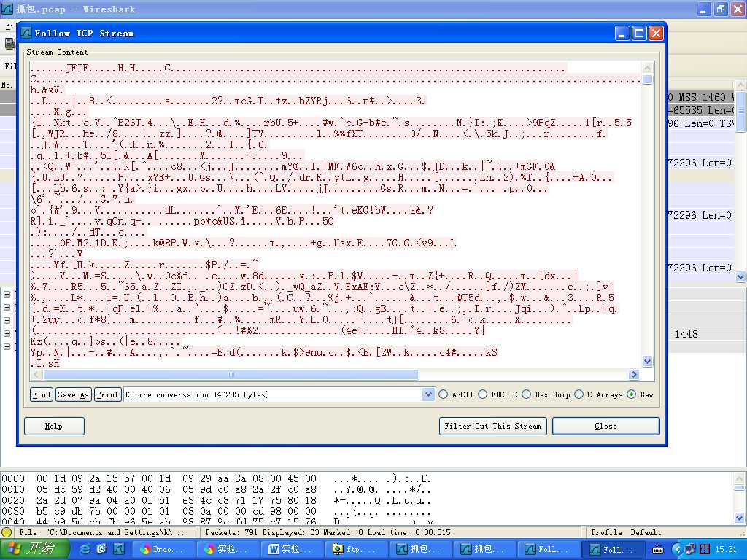The image size is (747, 560).
Task: Click the packet row showing MSS=1460
Action: [x=700, y=97]
